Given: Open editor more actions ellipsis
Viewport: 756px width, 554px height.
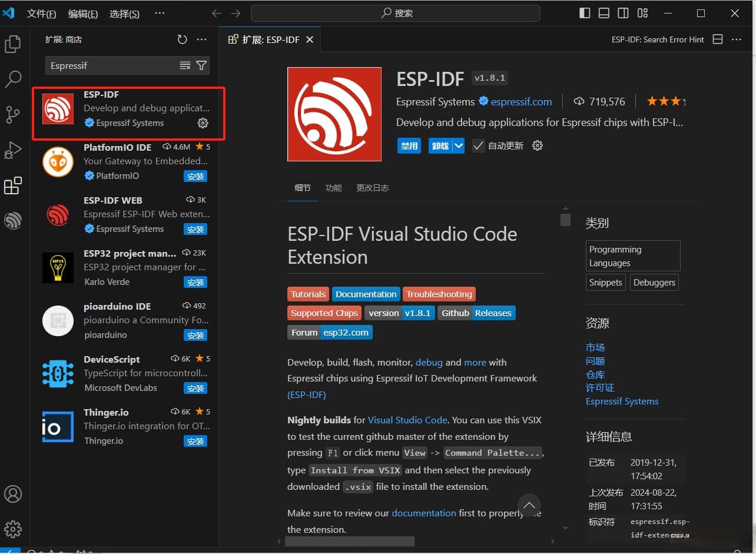Looking at the screenshot, I should coord(737,39).
